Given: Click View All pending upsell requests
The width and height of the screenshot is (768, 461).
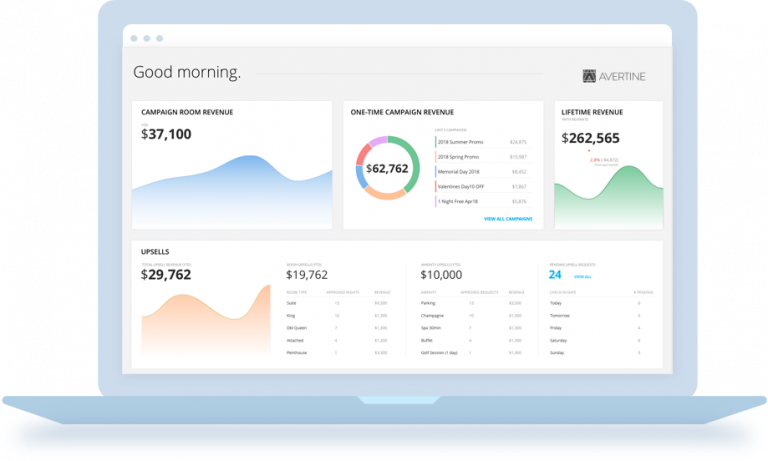Looking at the screenshot, I should click(582, 276).
